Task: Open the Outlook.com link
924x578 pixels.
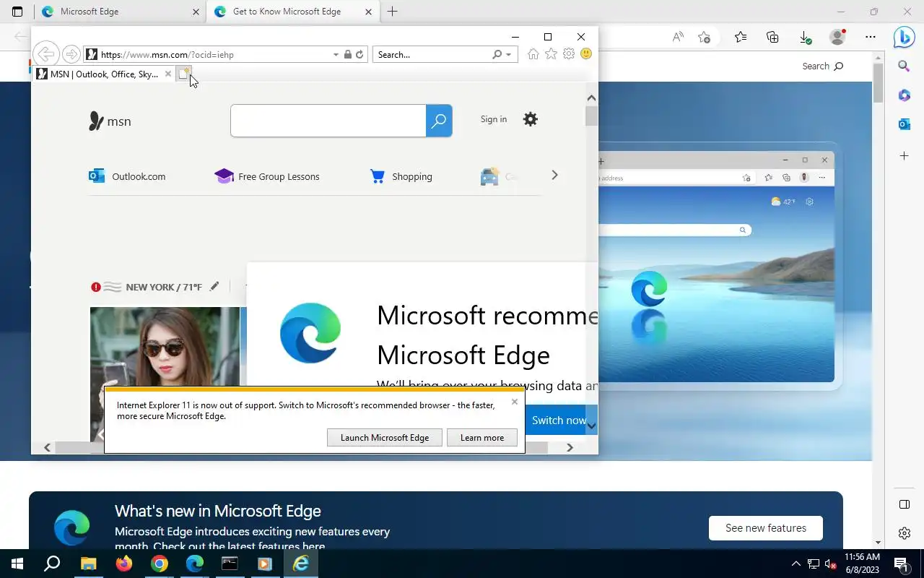Action: (127, 176)
